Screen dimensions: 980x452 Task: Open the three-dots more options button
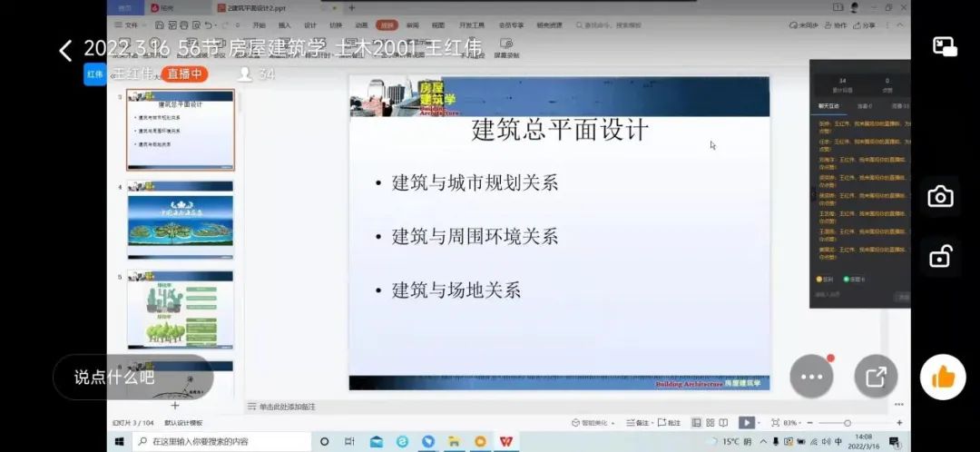point(811,377)
